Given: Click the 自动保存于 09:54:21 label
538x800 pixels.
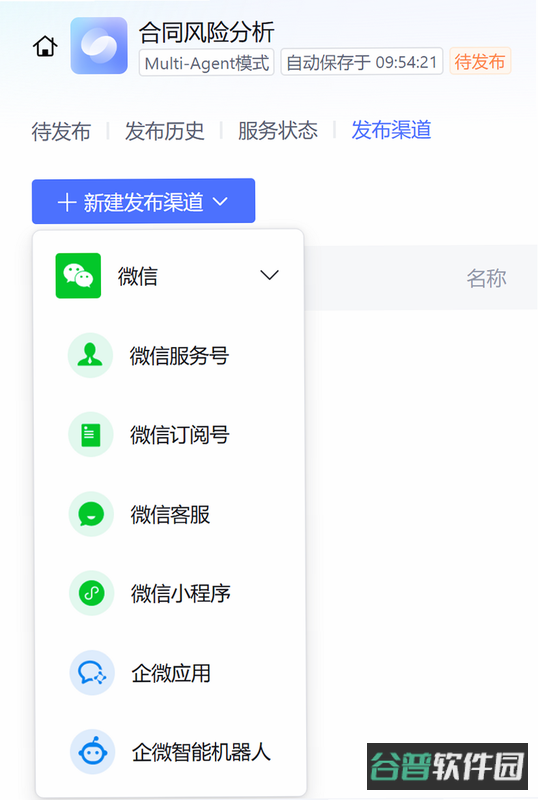Looking at the screenshot, I should 361,62.
